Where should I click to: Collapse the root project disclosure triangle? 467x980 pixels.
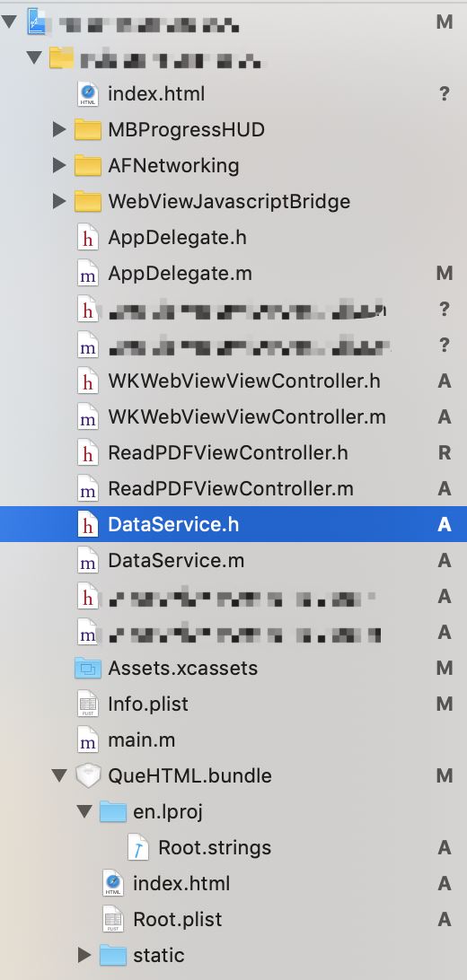tap(9, 22)
